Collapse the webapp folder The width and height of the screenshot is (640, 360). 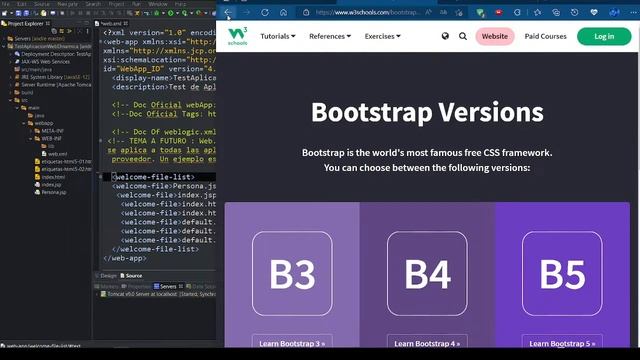click(24, 123)
